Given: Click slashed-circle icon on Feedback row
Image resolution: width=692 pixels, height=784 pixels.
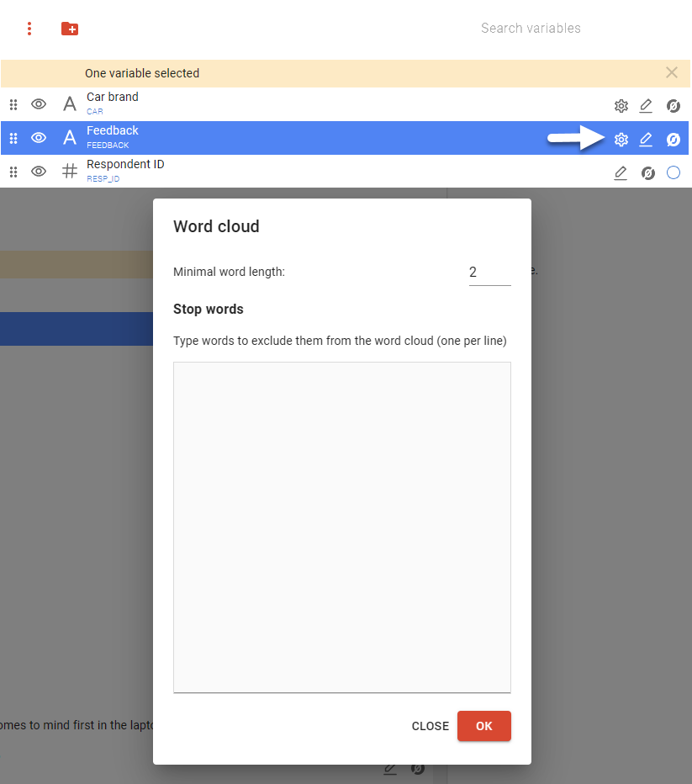Looking at the screenshot, I should click(673, 140).
